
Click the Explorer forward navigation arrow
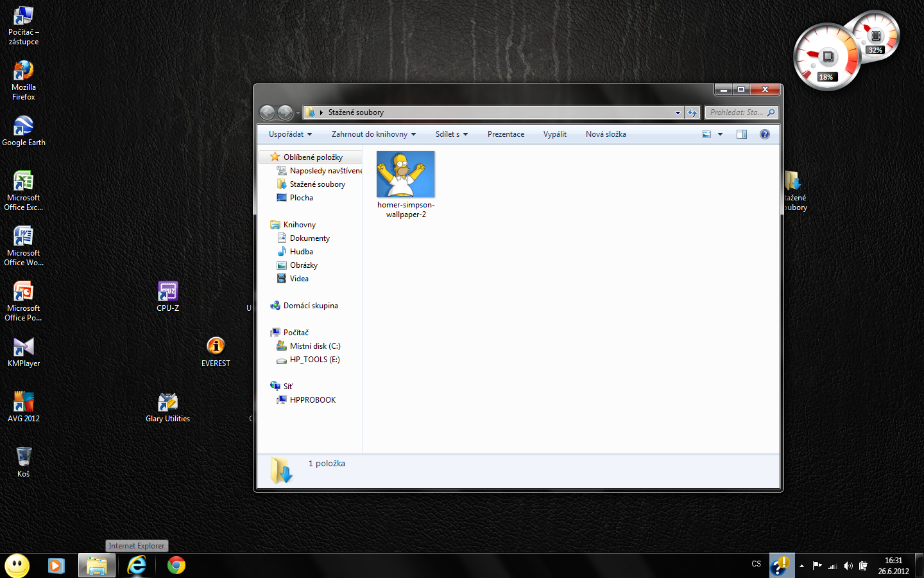pos(285,112)
